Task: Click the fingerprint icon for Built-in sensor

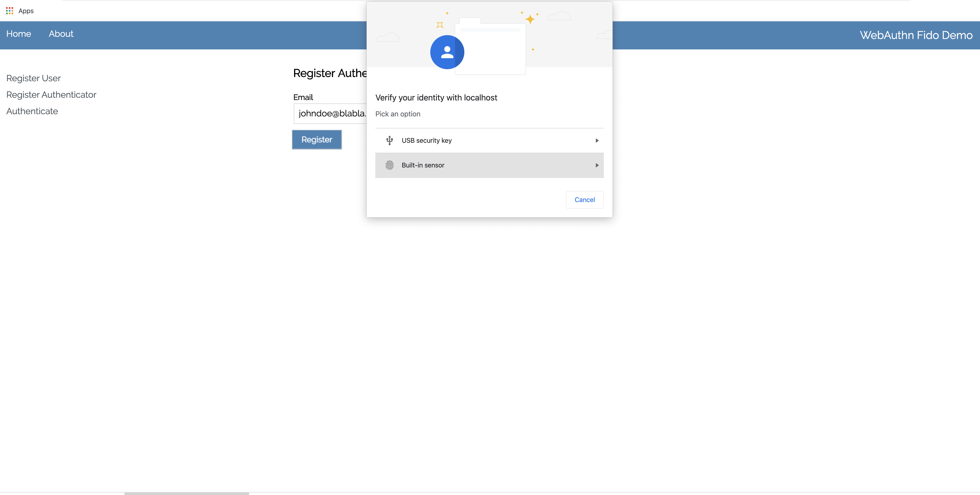Action: tap(389, 165)
